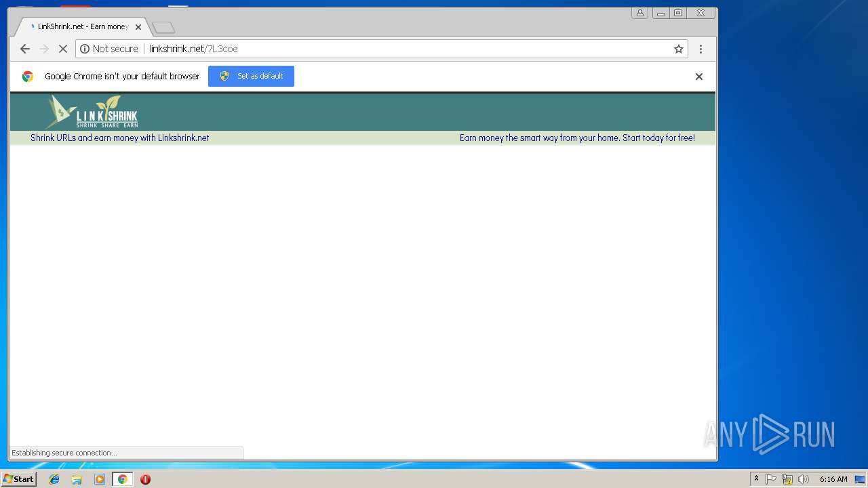Viewport: 868px width, 488px height.
Task: Click the Chrome logo in infobar
Action: [x=28, y=77]
